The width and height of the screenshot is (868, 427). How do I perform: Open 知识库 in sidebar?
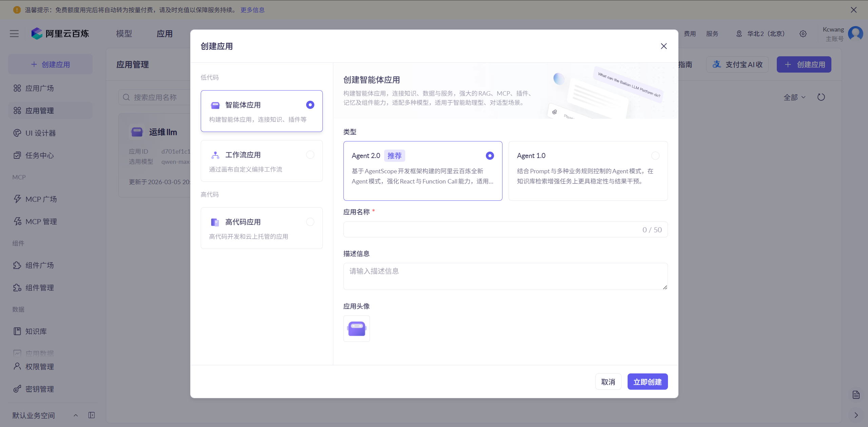(50, 331)
